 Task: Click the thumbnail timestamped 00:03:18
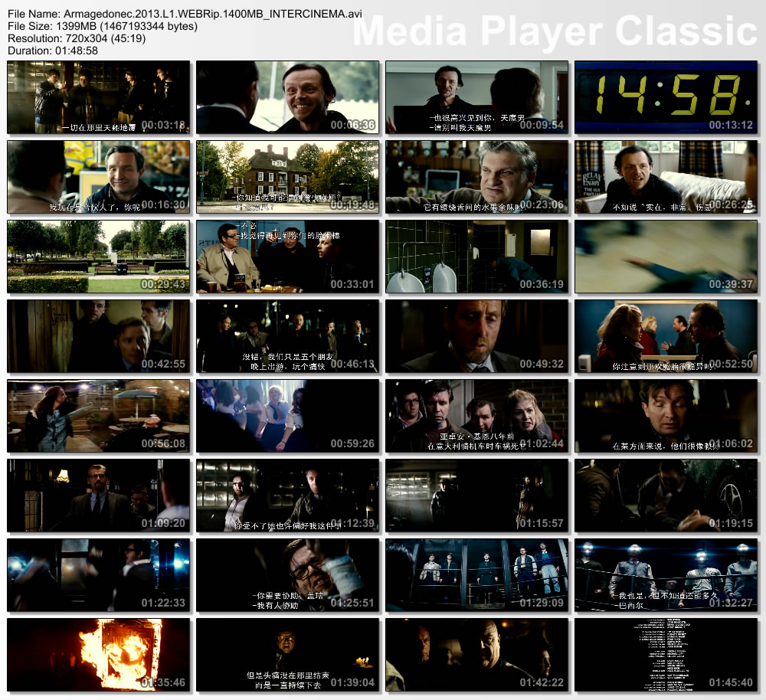(98, 97)
